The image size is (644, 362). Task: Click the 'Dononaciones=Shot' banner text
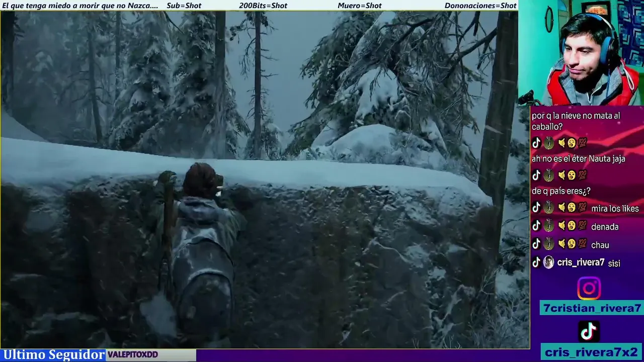[480, 6]
